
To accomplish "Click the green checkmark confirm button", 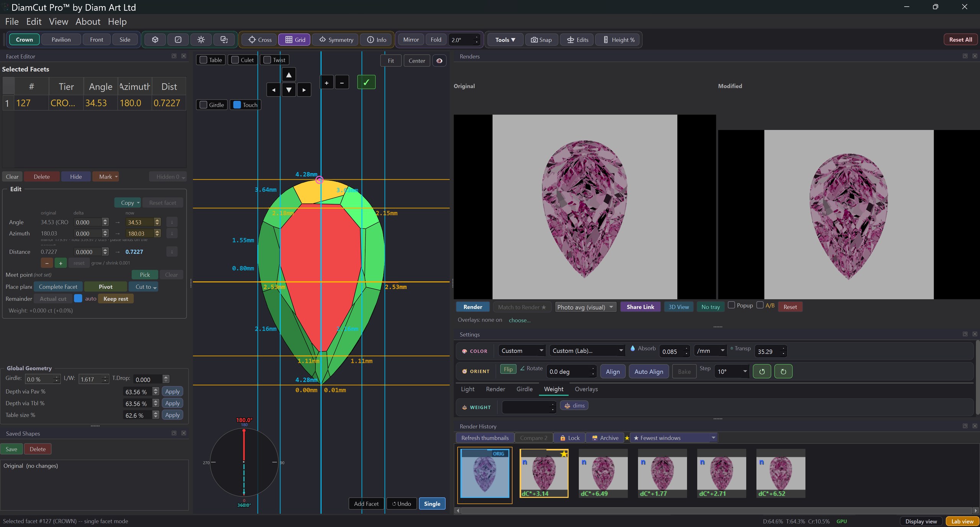I will coord(366,82).
